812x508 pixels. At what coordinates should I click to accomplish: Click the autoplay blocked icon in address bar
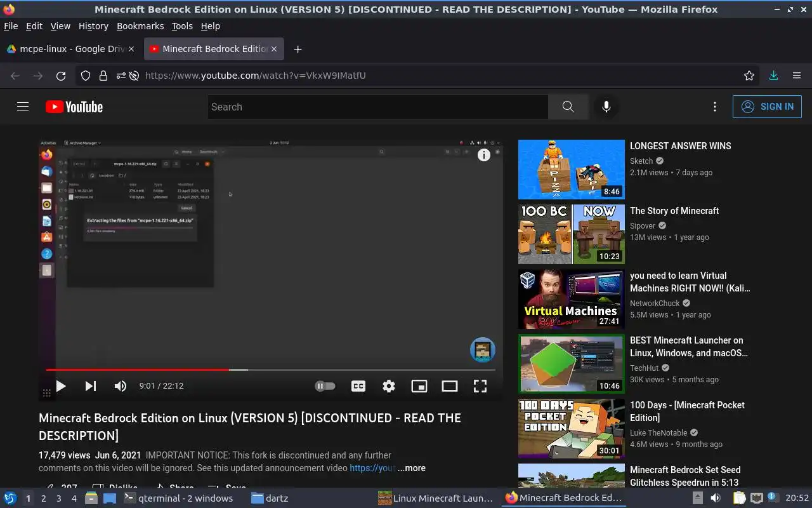click(x=134, y=76)
